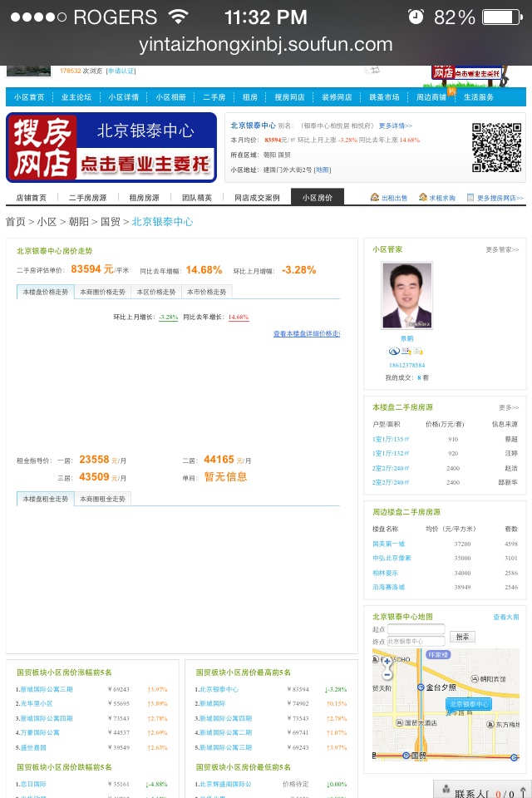Click the agent name 景鹏
The width and height of the screenshot is (532, 798).
(x=406, y=338)
